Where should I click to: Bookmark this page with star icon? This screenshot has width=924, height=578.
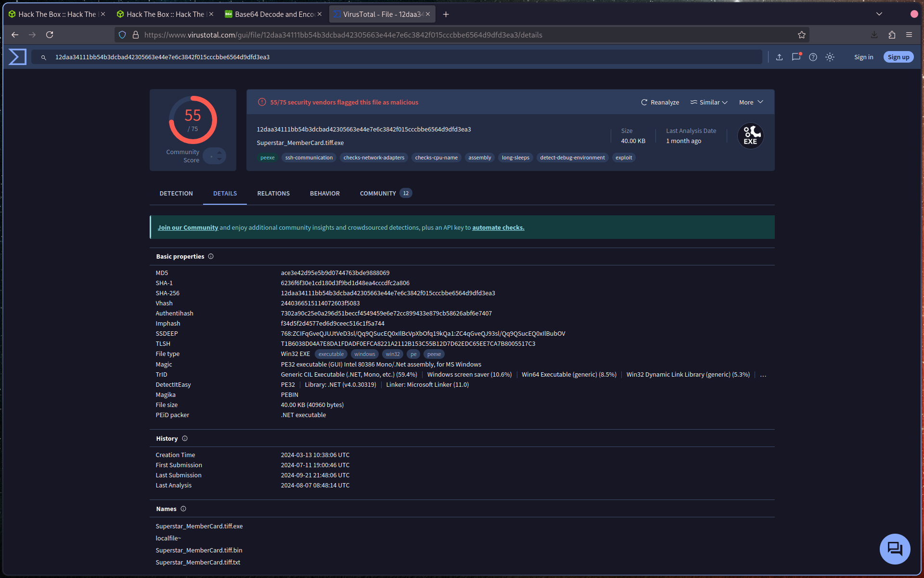[x=802, y=35]
